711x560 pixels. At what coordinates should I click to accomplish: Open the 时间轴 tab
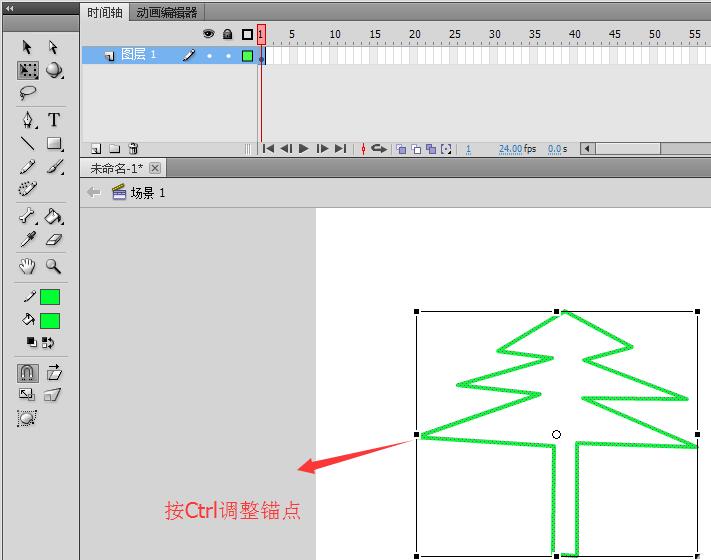103,13
